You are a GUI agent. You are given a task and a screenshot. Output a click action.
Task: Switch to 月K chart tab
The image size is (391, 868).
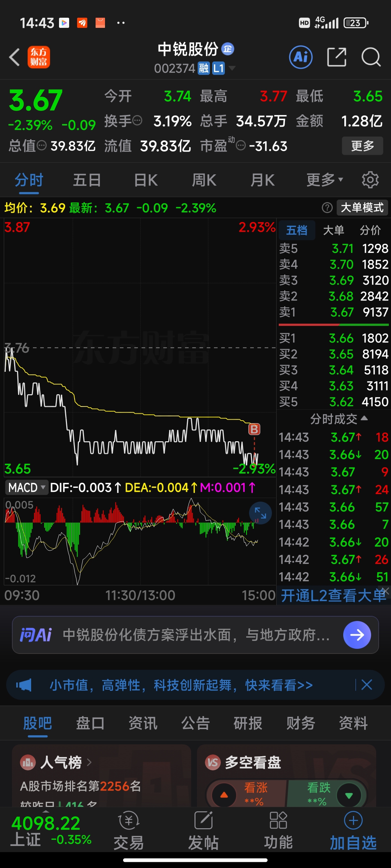(x=263, y=180)
